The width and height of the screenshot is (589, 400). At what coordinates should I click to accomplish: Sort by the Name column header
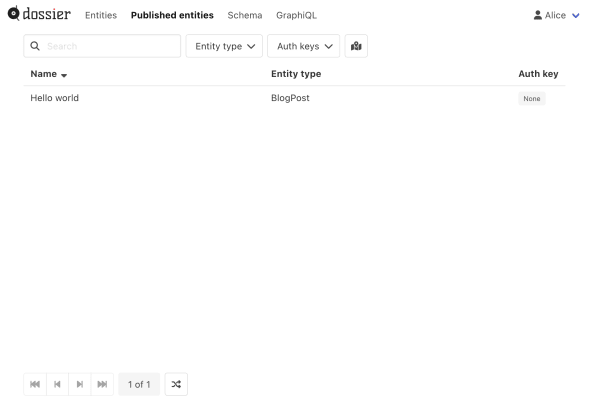[44, 74]
